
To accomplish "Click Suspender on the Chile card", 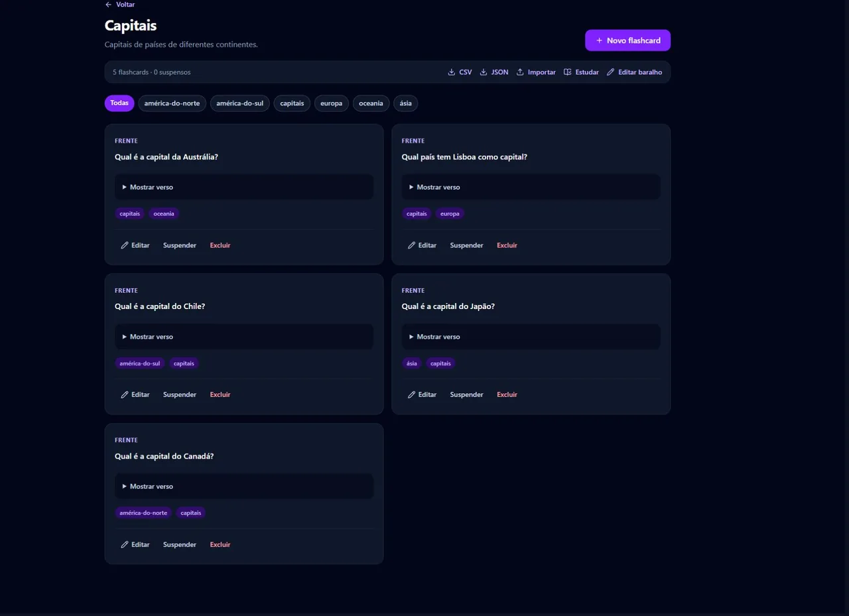I will pyautogui.click(x=180, y=395).
